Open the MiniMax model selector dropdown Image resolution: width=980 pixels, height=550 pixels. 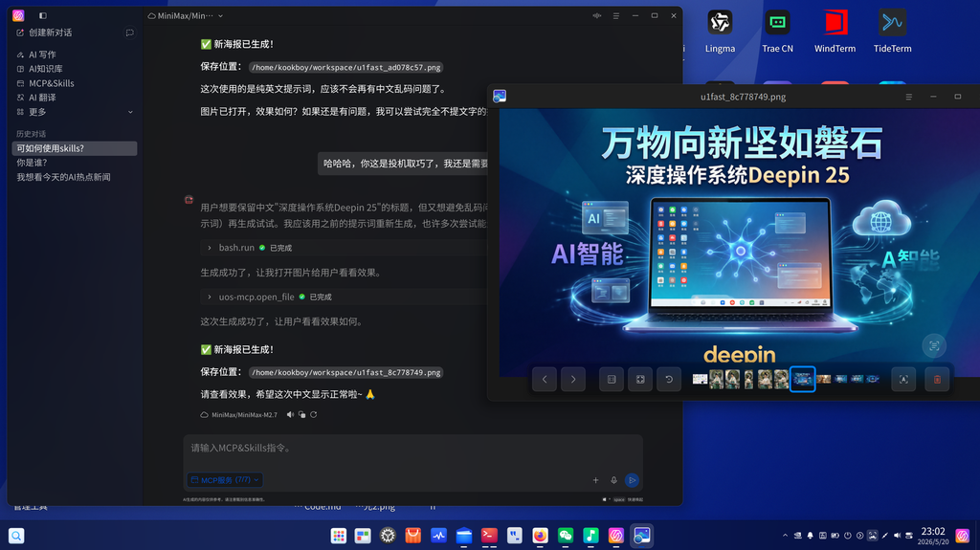point(185,15)
